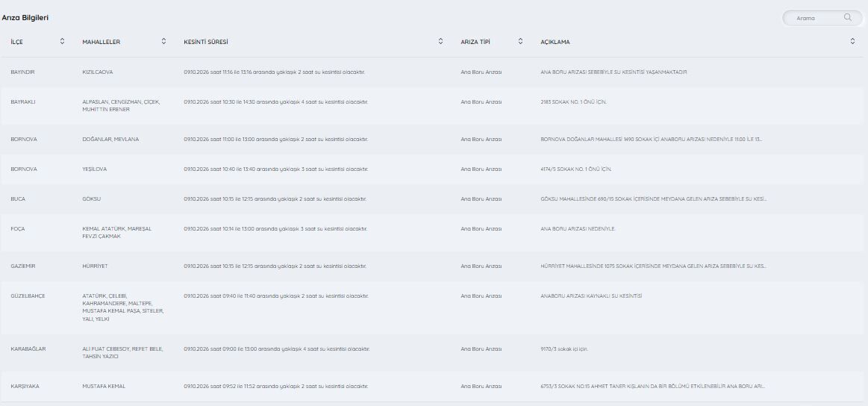Image resolution: width=868 pixels, height=406 pixels.
Task: Click the İLÇE column header
Action: [16, 42]
